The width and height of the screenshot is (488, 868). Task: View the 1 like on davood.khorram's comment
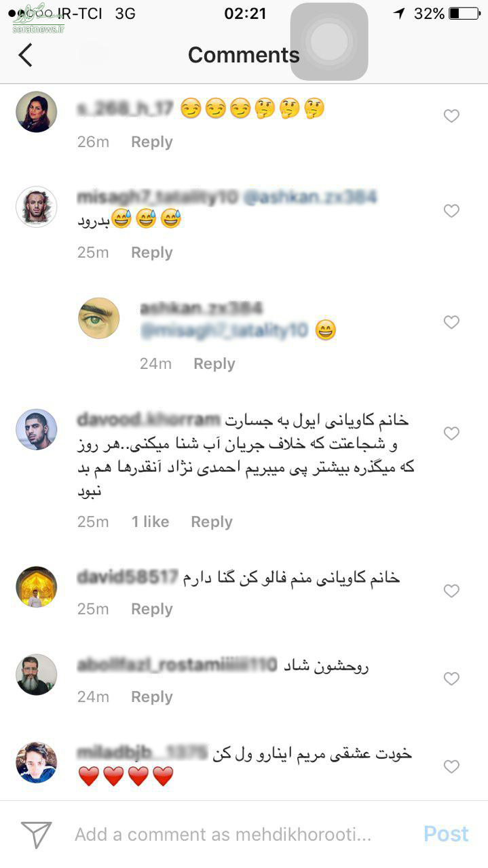150,521
